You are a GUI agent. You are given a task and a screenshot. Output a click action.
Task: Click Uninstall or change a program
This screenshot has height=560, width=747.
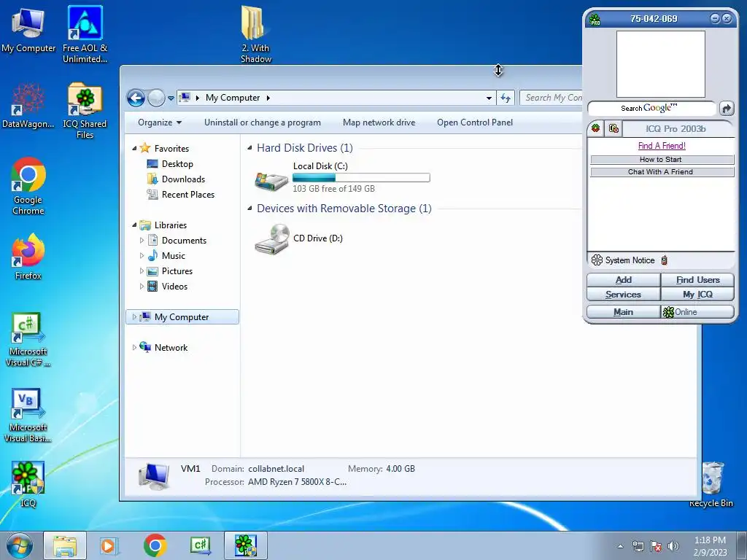[263, 122]
